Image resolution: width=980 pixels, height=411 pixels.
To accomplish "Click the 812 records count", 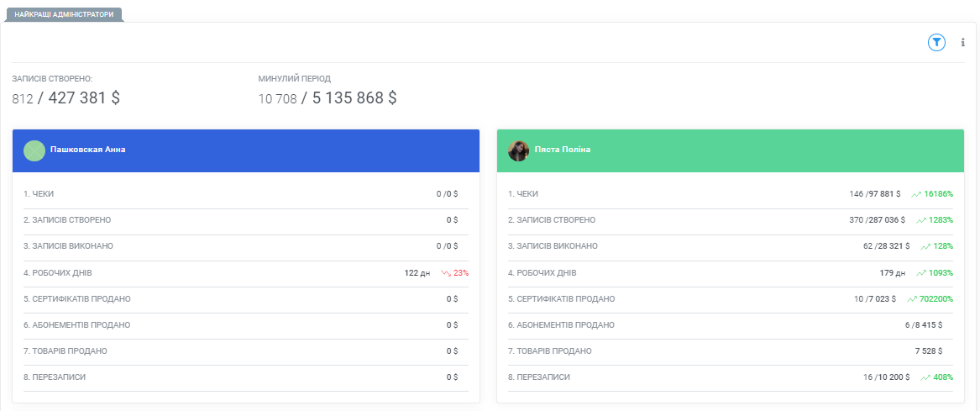I will pyautogui.click(x=23, y=99).
